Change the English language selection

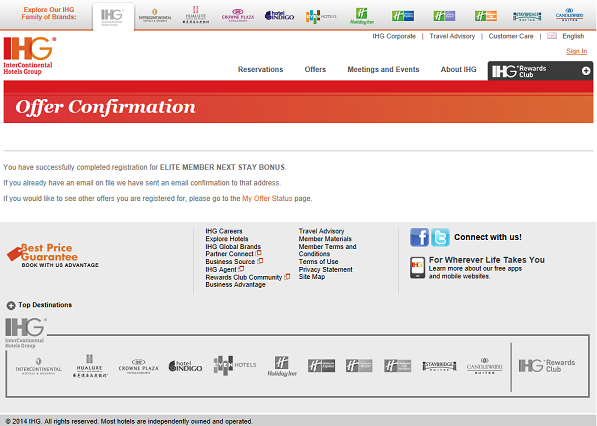pos(573,36)
